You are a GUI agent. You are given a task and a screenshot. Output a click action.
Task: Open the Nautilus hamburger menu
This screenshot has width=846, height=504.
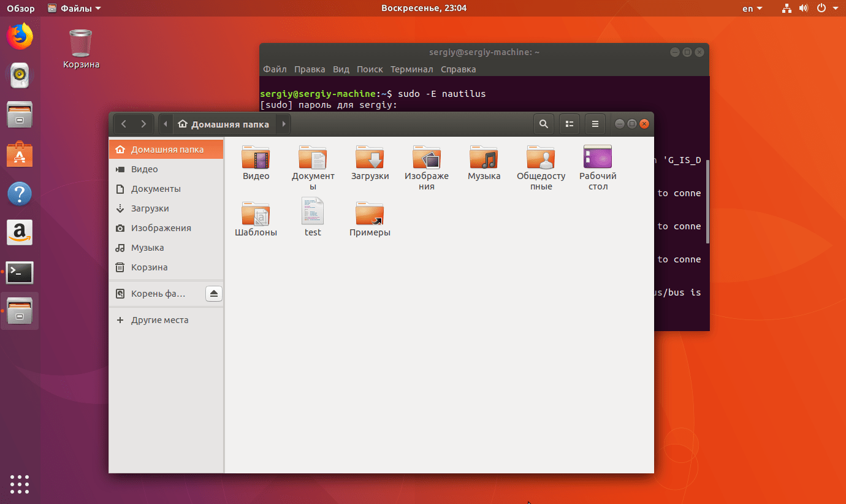coord(595,123)
